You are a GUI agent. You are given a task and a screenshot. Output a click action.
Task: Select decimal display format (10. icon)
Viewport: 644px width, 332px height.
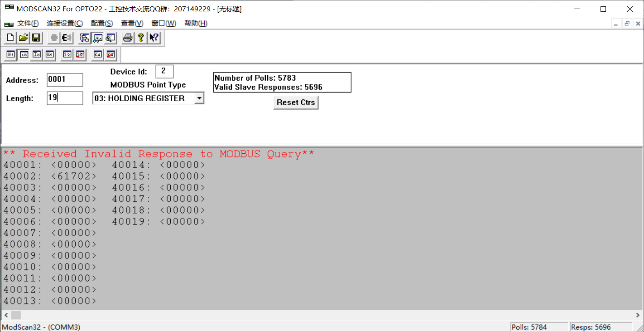(x=24, y=54)
